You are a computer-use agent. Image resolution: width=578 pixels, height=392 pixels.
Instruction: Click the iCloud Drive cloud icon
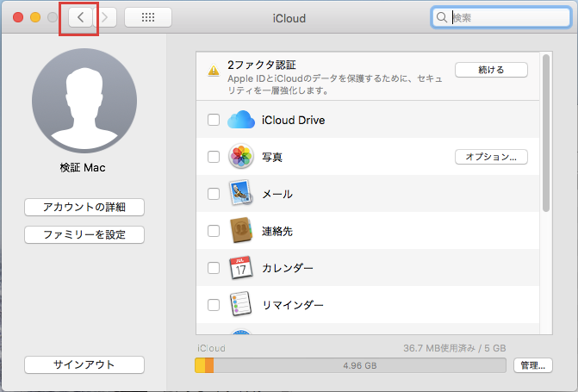(241, 120)
